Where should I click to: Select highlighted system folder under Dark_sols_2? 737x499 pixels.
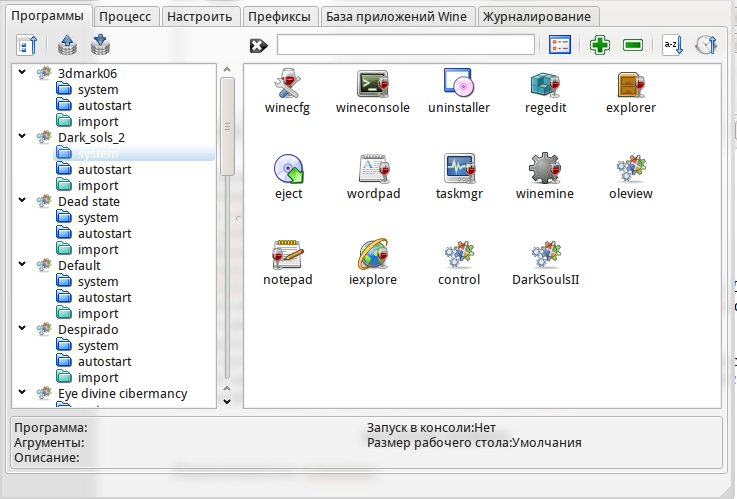[135, 154]
